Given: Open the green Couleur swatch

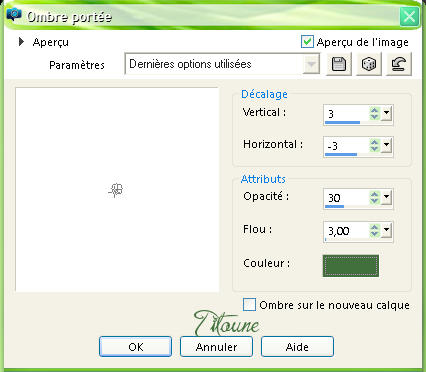Looking at the screenshot, I should point(351,266).
